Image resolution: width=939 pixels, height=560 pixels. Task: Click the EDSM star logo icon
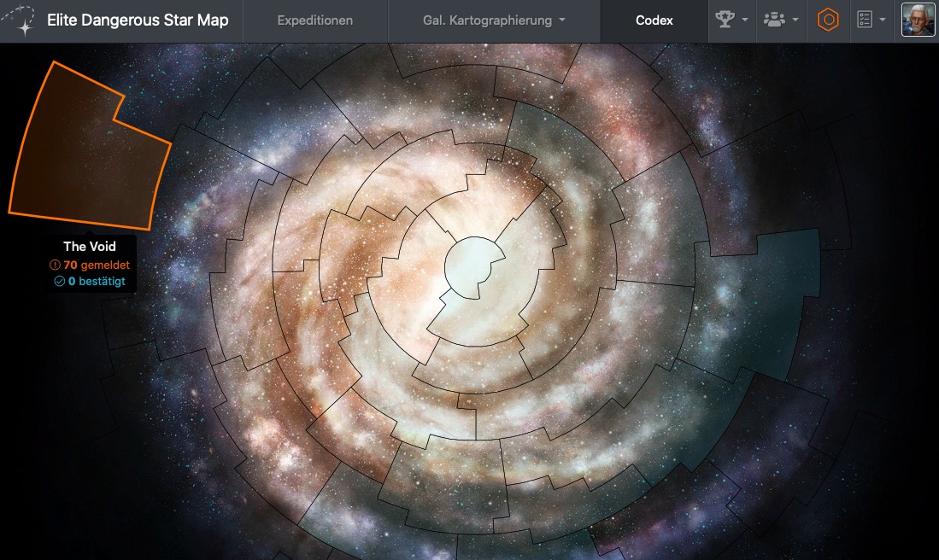[x=21, y=20]
